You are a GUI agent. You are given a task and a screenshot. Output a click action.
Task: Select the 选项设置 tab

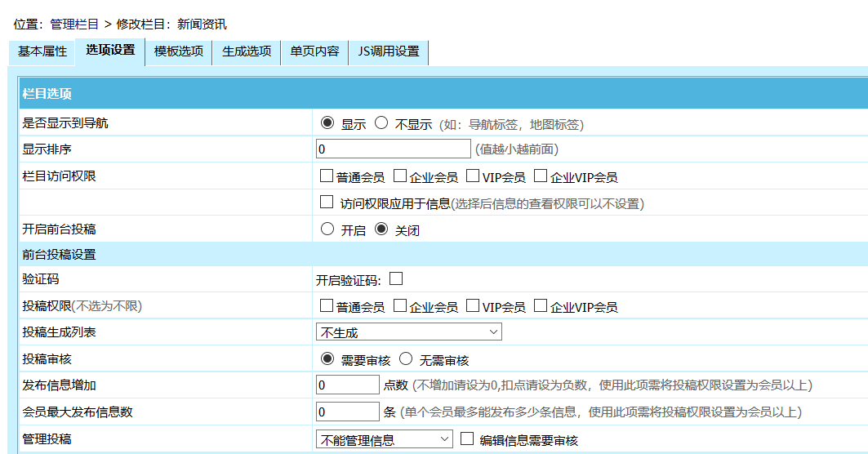[110, 51]
